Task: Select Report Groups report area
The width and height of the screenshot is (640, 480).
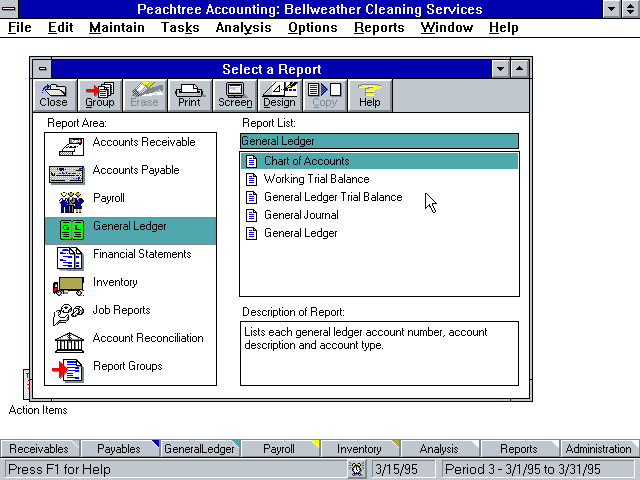Action: point(130,371)
